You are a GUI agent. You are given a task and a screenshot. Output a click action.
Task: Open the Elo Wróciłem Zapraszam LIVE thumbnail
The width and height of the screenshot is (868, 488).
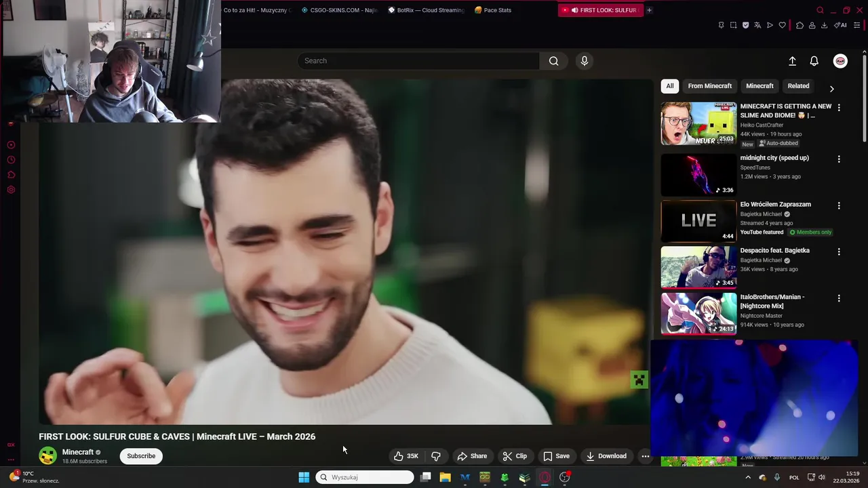click(698, 221)
